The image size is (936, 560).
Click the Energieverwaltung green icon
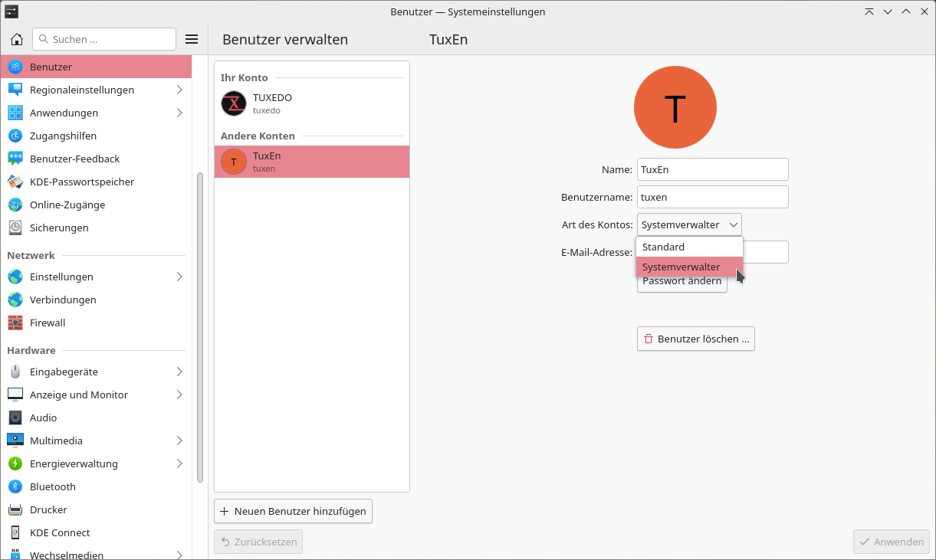point(15,463)
